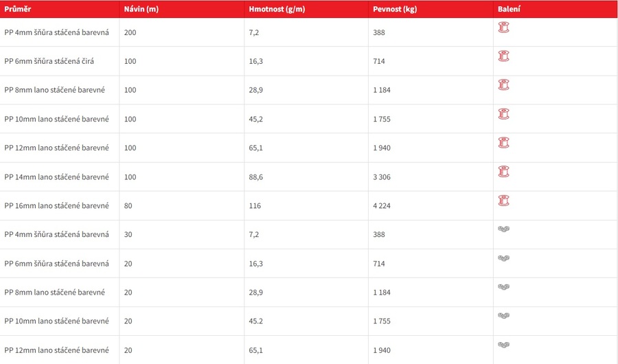618x364 pixels.
Task: Click PP 14mm lano stáčené barevné cell
Action: pyautogui.click(x=60, y=177)
